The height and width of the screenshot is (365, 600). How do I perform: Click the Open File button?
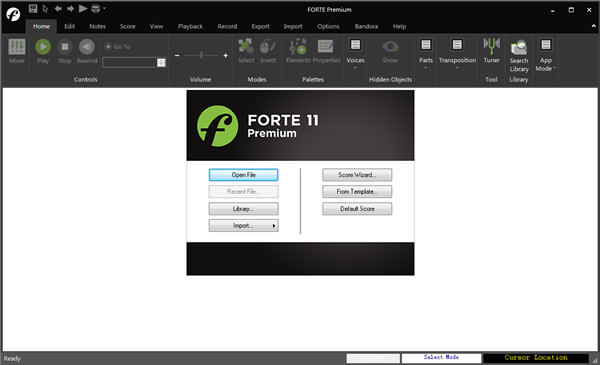pyautogui.click(x=243, y=175)
